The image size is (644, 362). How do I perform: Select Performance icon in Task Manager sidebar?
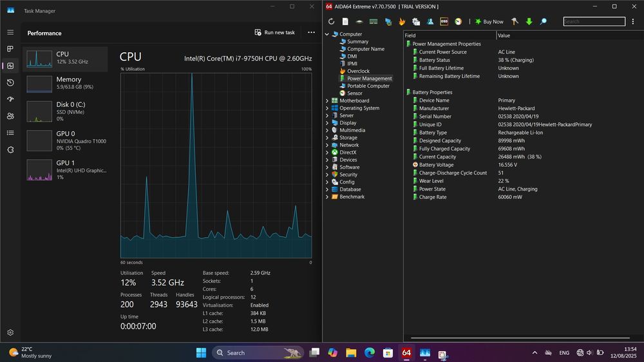(x=10, y=66)
